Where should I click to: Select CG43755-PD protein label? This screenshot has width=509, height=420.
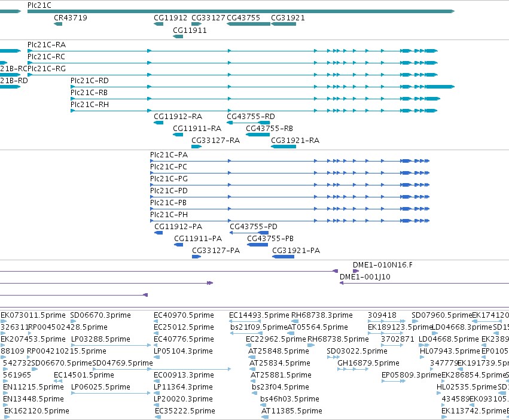(x=254, y=226)
